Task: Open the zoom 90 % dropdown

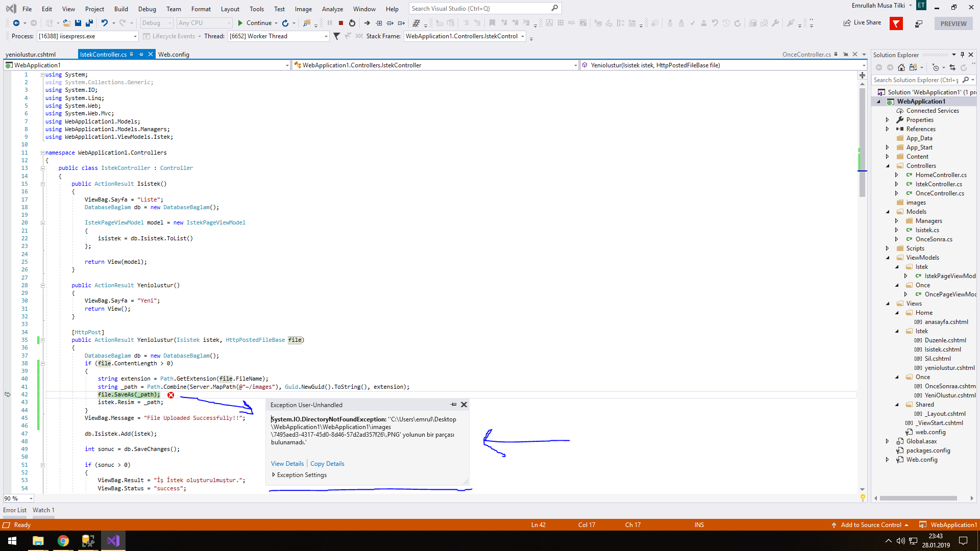Action: point(31,498)
